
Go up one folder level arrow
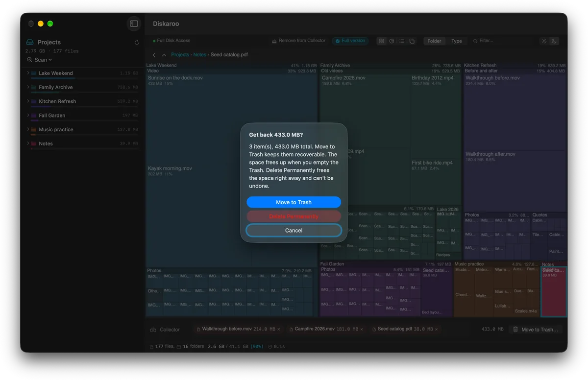(164, 55)
